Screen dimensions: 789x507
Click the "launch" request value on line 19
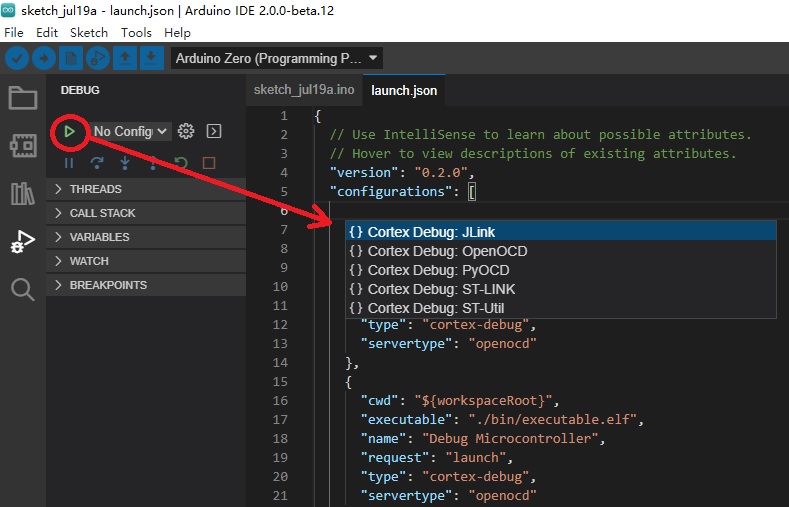point(476,458)
